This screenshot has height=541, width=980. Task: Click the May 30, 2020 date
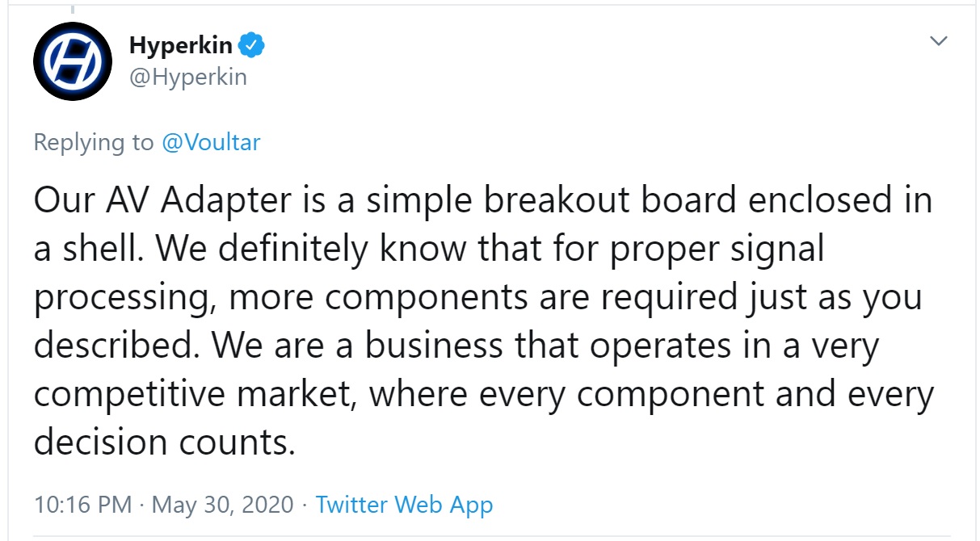pyautogui.click(x=222, y=505)
